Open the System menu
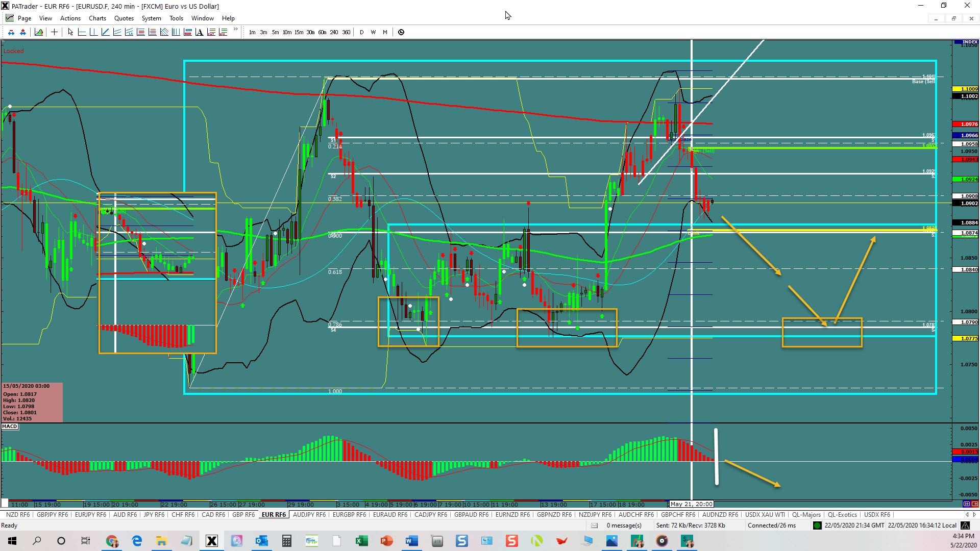This screenshot has width=980, height=551. [x=151, y=18]
